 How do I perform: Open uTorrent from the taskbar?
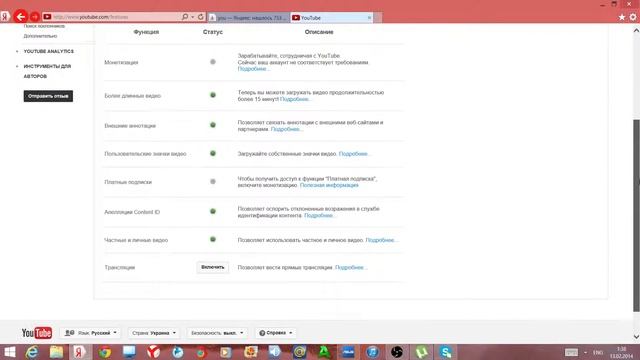(421, 352)
